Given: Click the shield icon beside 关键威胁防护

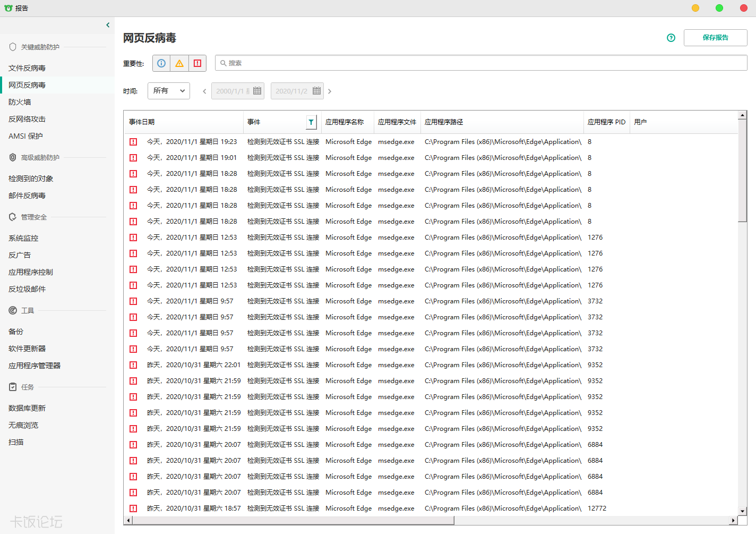Looking at the screenshot, I should [13, 47].
